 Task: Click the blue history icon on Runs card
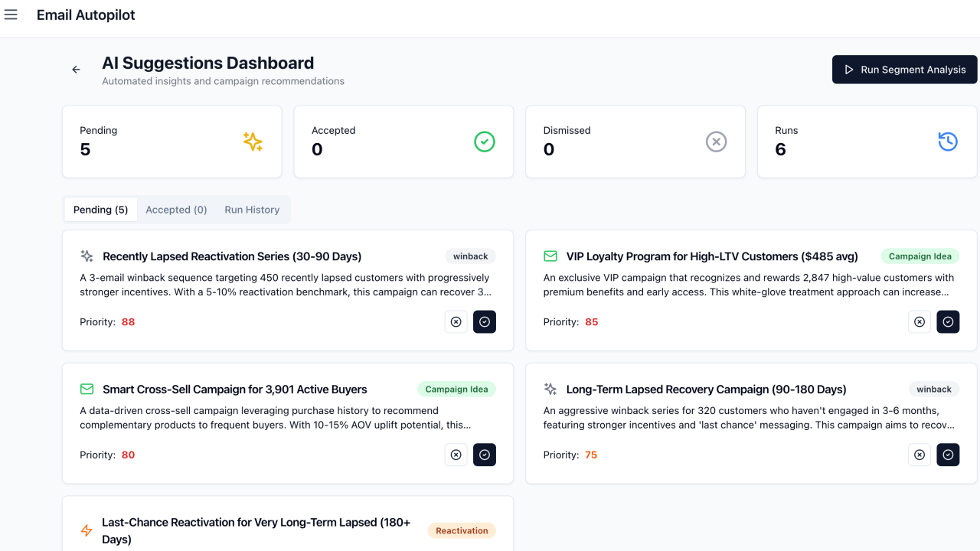pos(948,142)
